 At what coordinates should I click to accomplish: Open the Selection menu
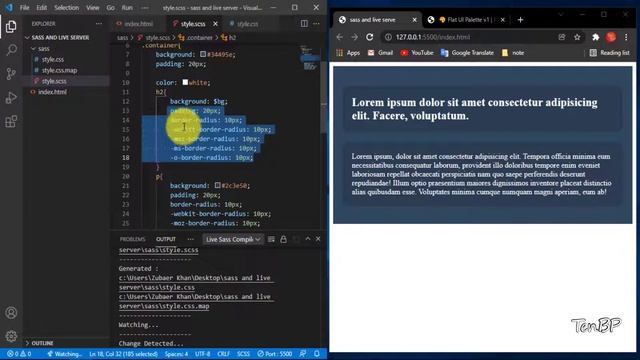pos(67,8)
